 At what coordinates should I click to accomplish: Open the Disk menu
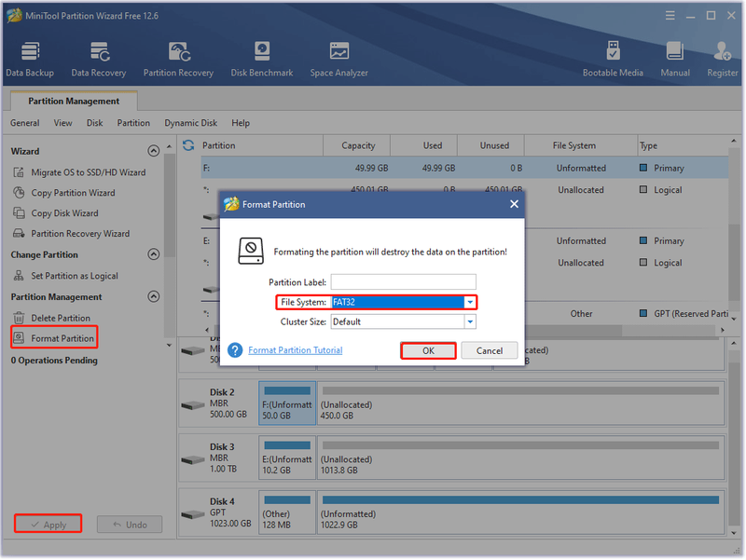tap(94, 123)
